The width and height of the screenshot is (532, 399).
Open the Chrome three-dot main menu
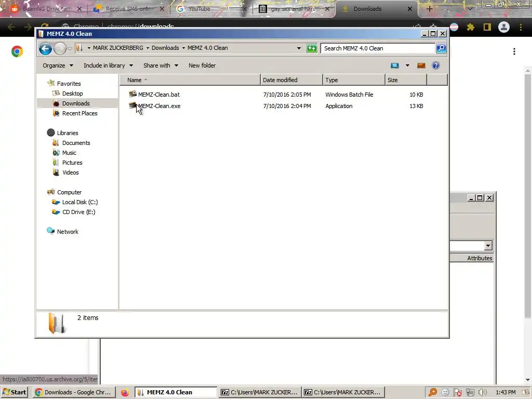click(521, 27)
